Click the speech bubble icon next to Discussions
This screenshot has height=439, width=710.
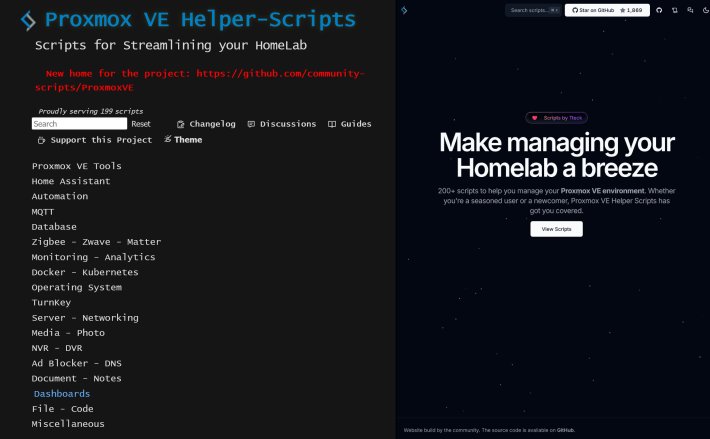[x=251, y=124]
